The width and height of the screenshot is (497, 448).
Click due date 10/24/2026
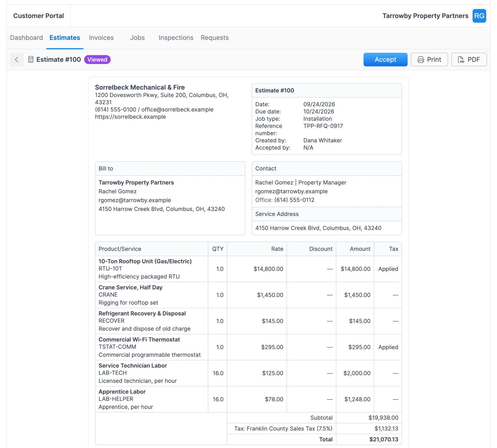click(319, 112)
